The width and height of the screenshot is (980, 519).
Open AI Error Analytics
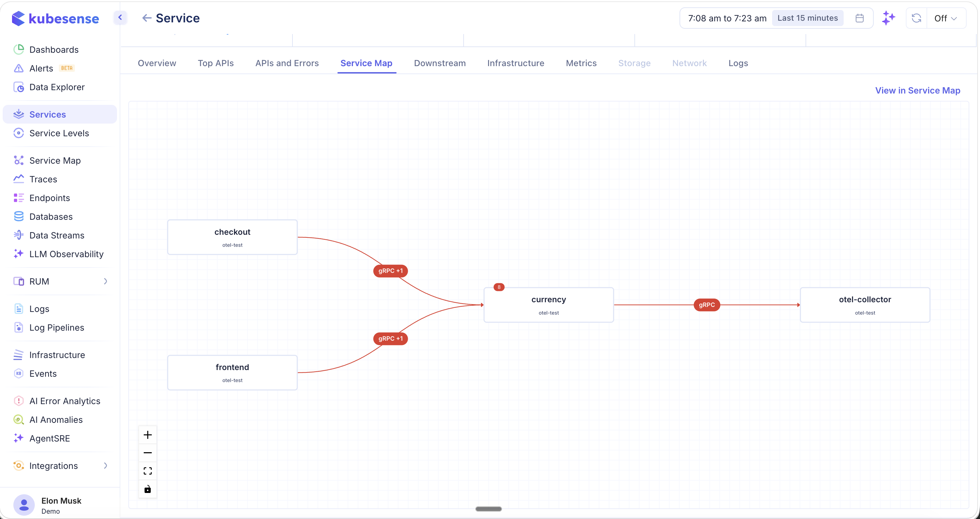[65, 401]
